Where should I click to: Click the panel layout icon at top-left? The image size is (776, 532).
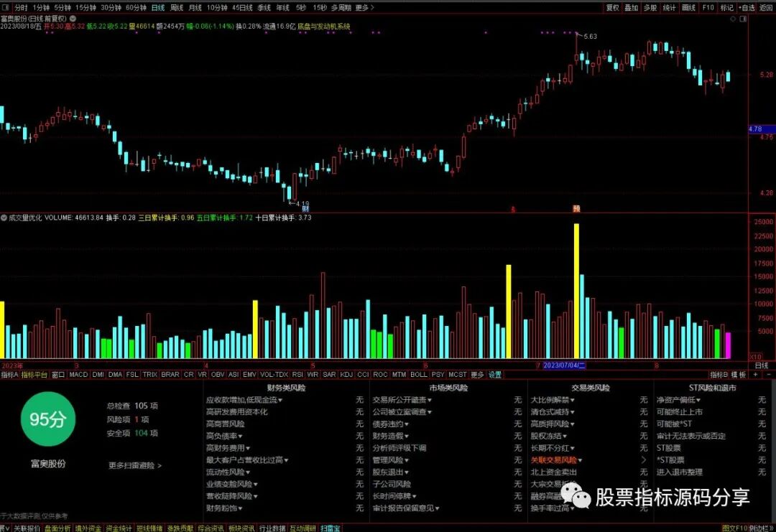pyautogui.click(x=6, y=7)
